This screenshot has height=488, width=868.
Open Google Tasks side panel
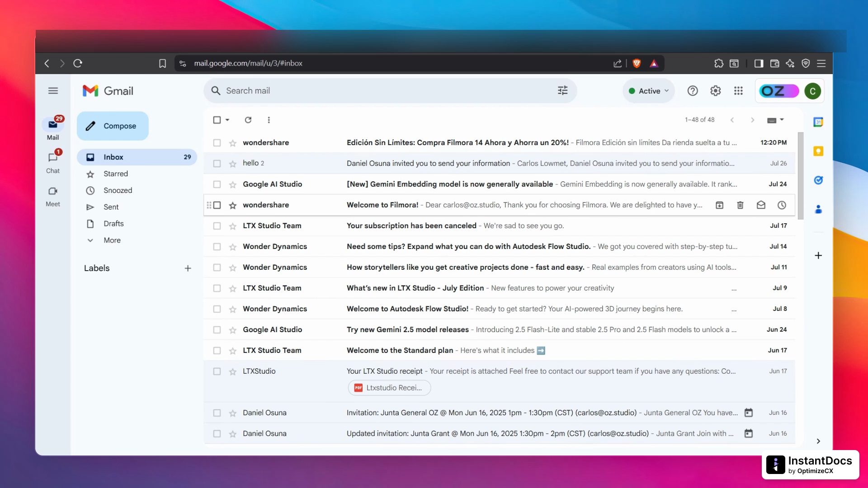[x=818, y=180]
